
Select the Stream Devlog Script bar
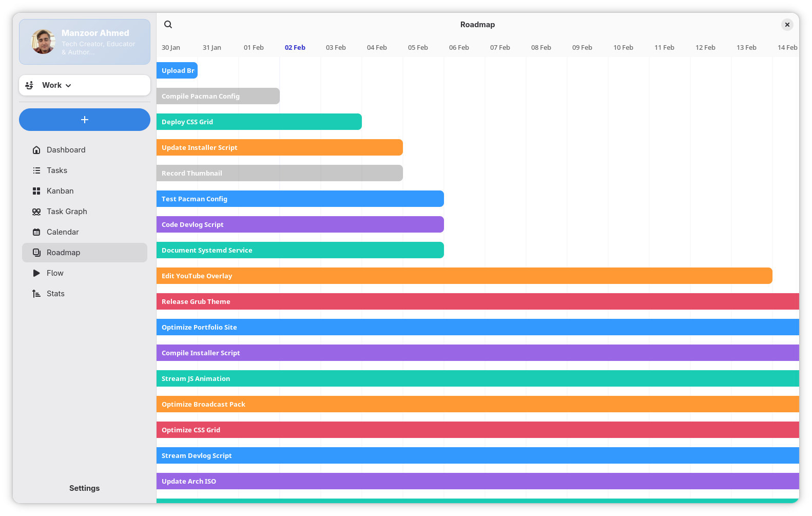(478, 455)
